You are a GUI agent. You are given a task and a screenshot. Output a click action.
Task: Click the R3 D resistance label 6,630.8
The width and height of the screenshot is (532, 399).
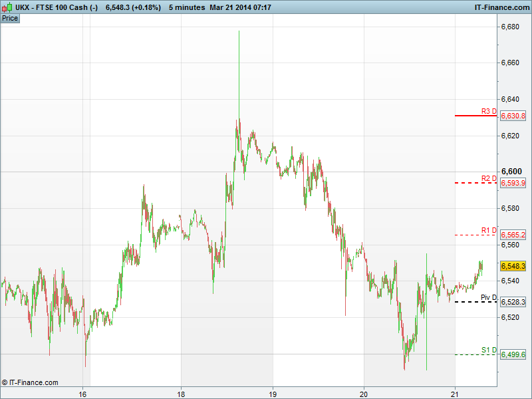513,116
